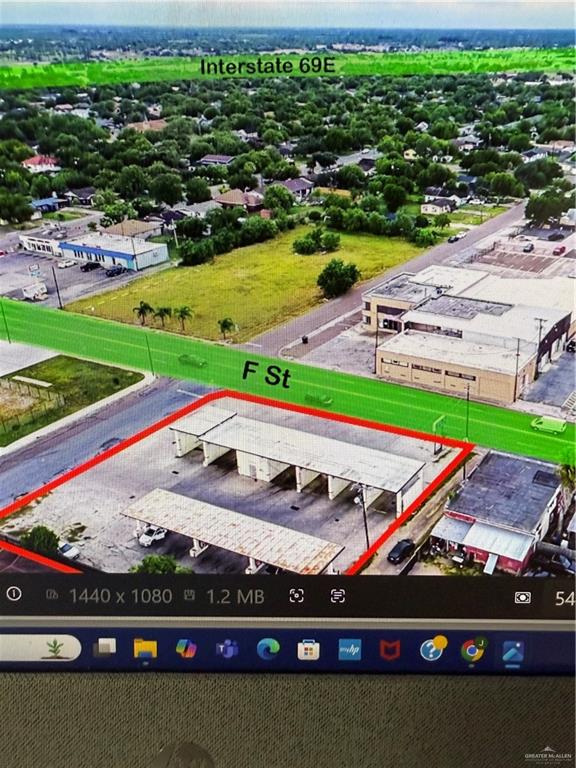Open Microsoft Store from the taskbar

pos(309,649)
